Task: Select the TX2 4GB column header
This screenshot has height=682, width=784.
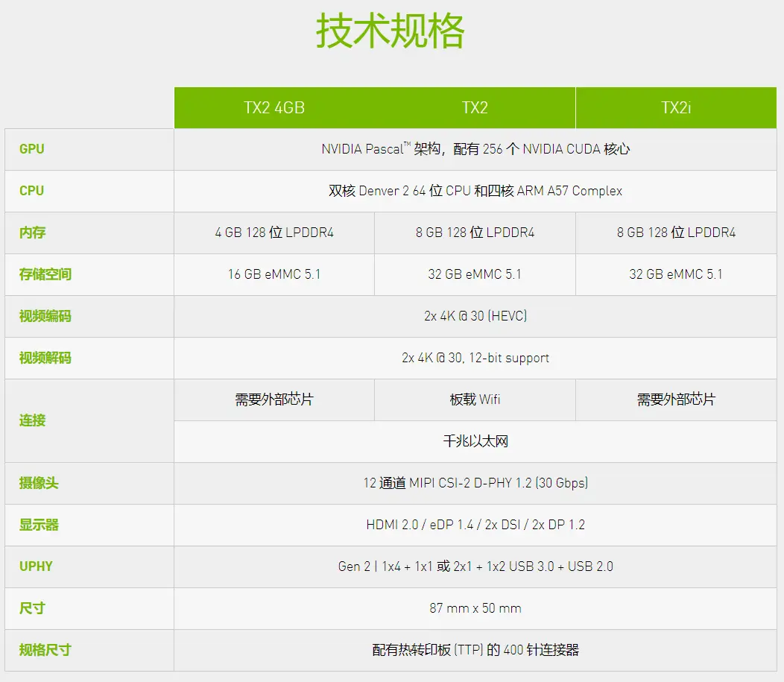Action: coord(274,107)
